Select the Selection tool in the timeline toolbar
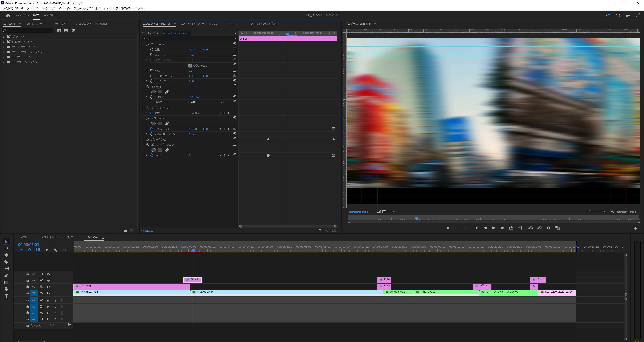 (x=6, y=241)
